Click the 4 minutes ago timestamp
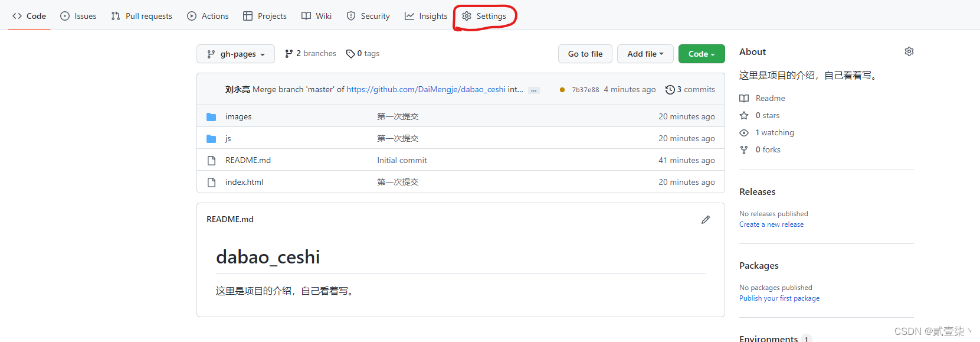Image resolution: width=980 pixels, height=342 pixels. (630, 89)
